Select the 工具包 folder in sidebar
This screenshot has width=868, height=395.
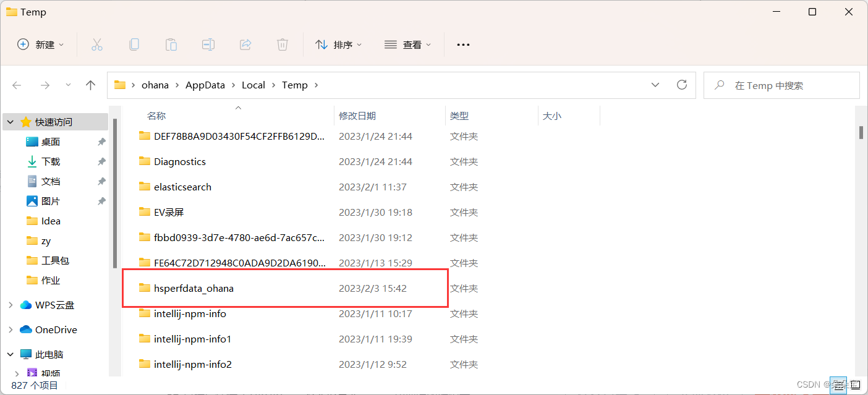[x=56, y=260]
